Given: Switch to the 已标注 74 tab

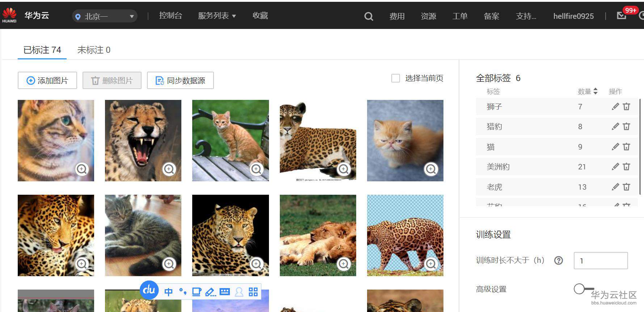Looking at the screenshot, I should (42, 50).
